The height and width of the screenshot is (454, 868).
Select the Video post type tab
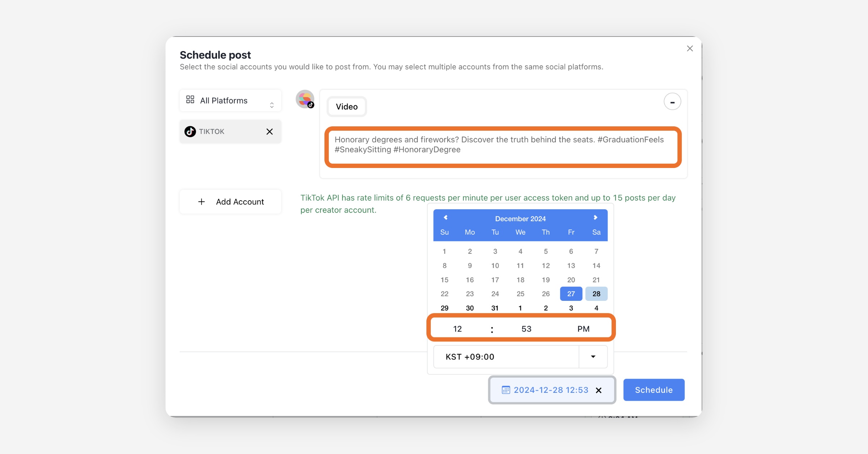coord(346,107)
